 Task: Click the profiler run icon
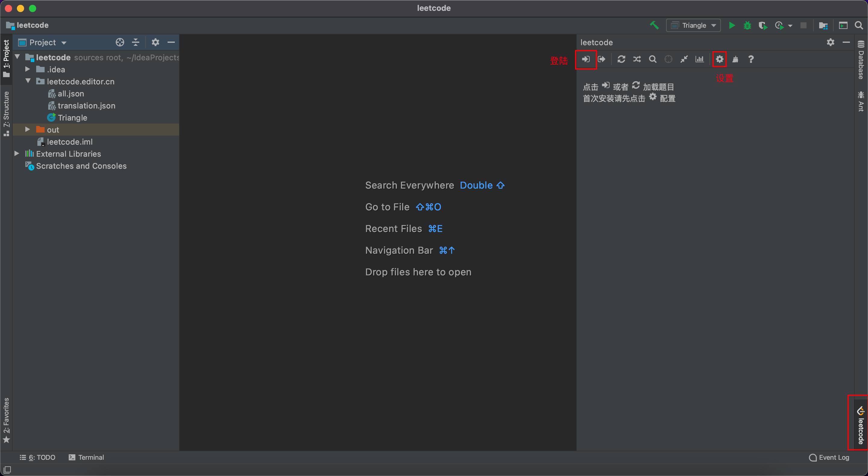pyautogui.click(x=779, y=25)
